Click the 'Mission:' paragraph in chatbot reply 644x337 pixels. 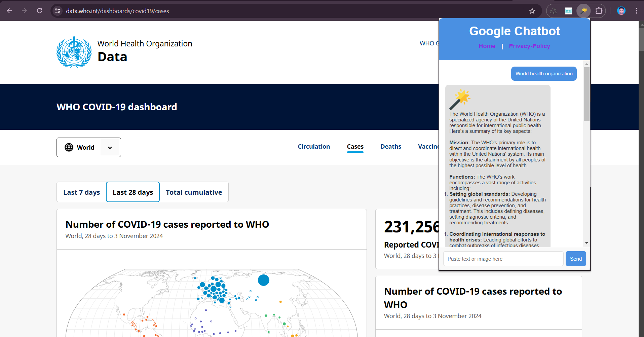click(x=497, y=154)
